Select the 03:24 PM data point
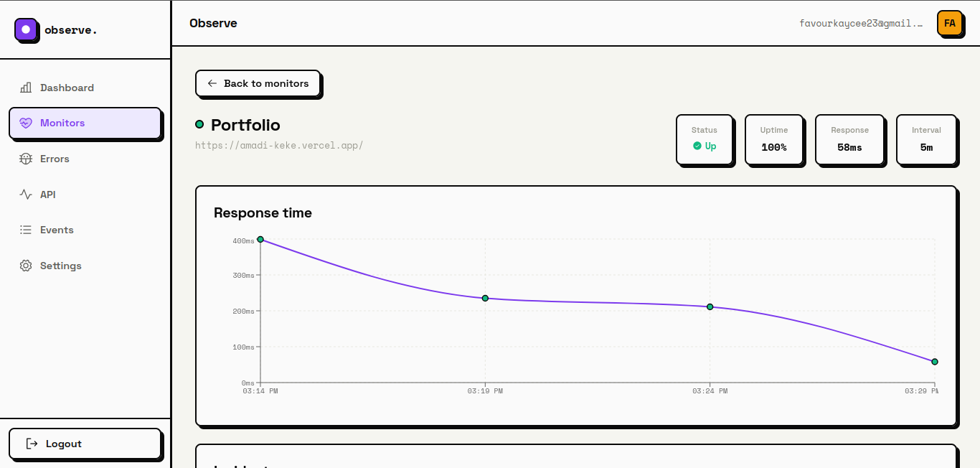980x468 pixels. point(710,306)
